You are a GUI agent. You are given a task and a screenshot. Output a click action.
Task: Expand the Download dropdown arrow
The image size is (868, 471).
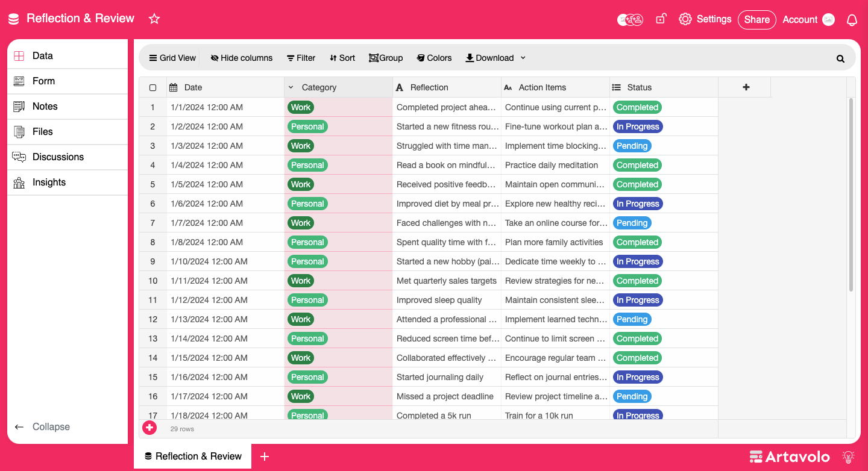523,58
